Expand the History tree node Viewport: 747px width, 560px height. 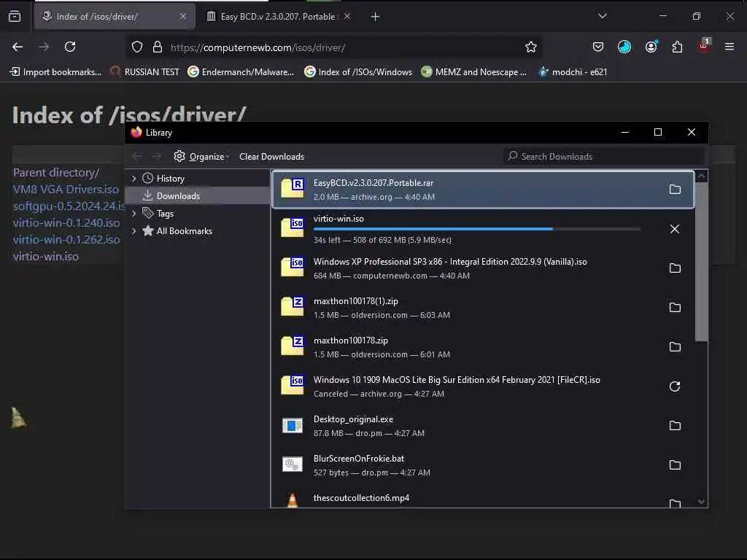tap(134, 179)
